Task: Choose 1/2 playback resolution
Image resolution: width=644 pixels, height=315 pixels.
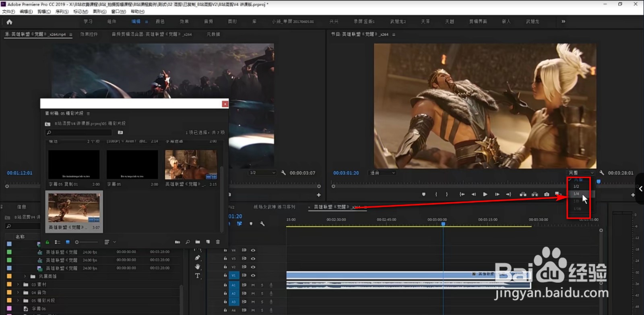Action: click(x=576, y=187)
